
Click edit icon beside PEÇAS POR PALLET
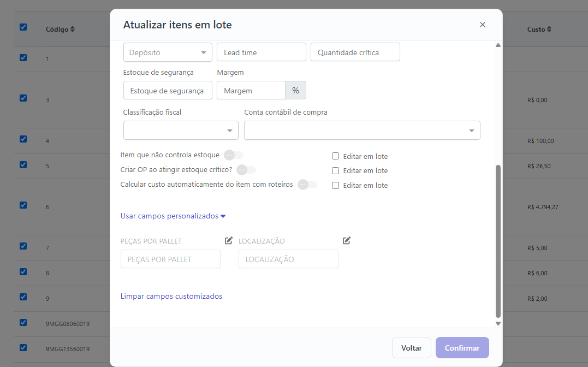(x=228, y=240)
